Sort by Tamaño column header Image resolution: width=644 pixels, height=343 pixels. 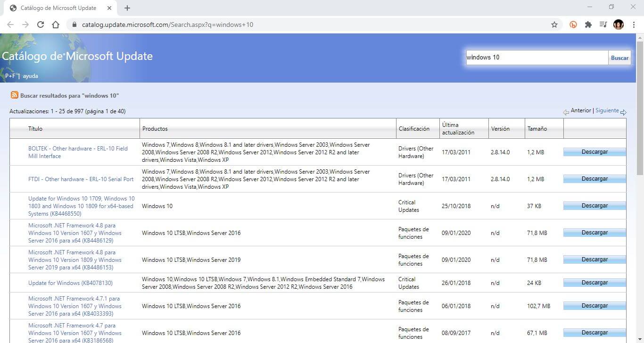click(537, 129)
